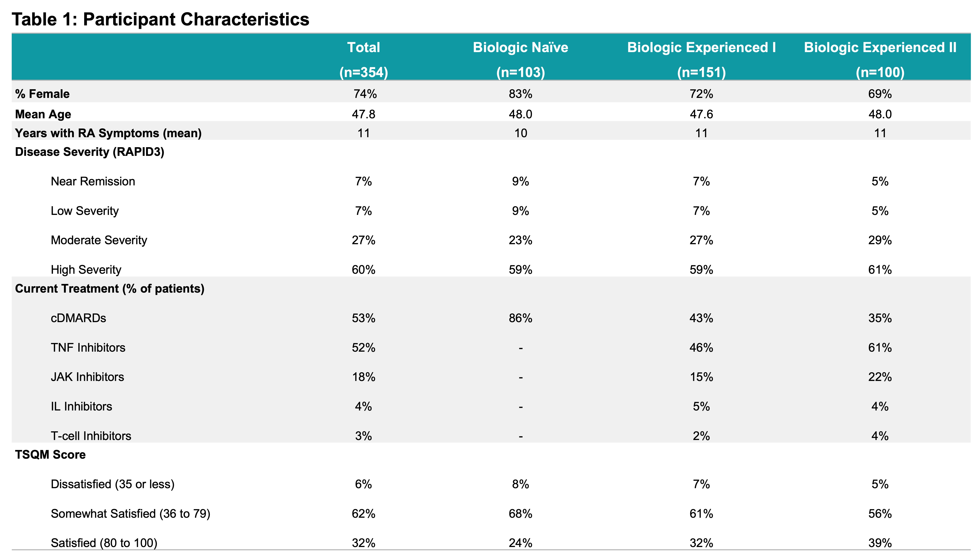
Task: Select the "TSQM Score" section heading
Action: coord(50,455)
